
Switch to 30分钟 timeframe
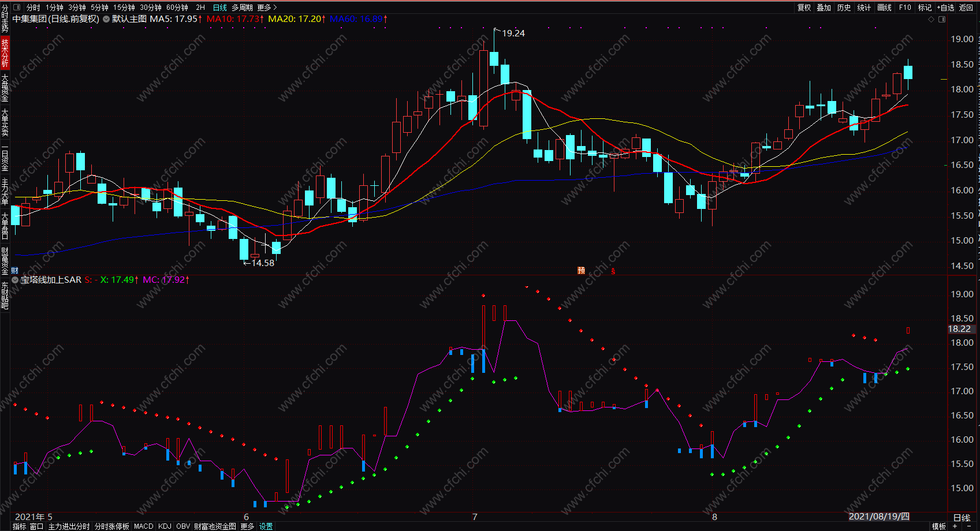point(151,8)
